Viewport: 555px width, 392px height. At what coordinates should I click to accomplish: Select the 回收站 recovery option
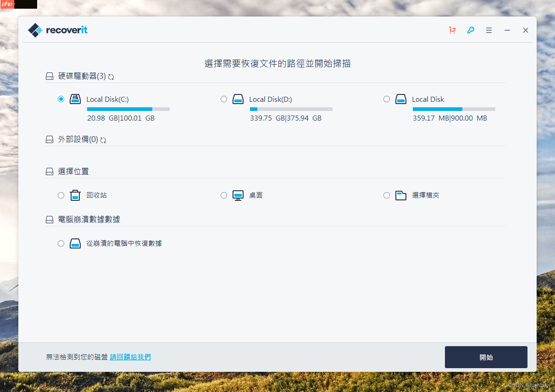pyautogui.click(x=61, y=195)
